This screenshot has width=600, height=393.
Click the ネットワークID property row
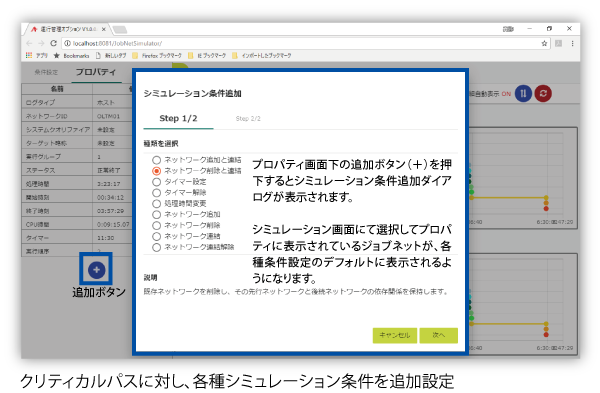77,116
